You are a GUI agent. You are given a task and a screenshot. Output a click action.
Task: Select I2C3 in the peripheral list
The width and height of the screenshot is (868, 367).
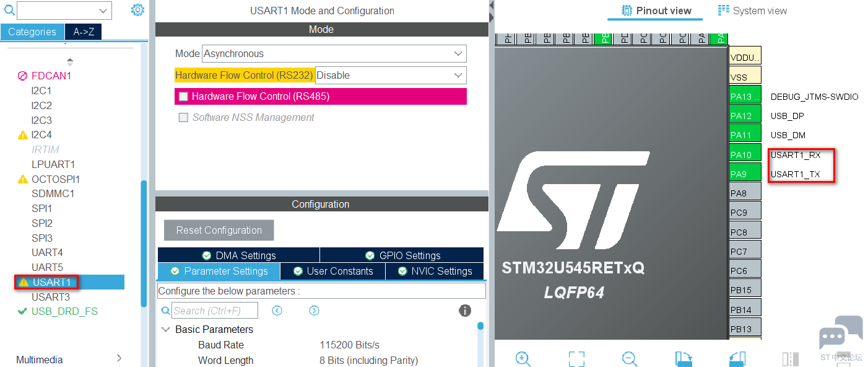click(41, 120)
